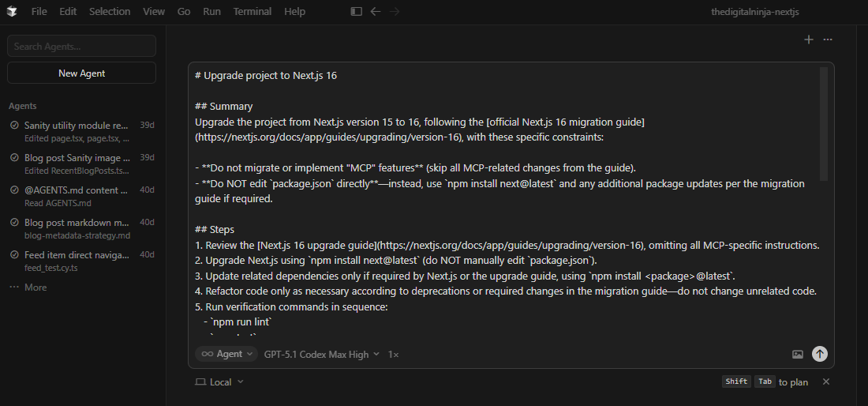Open the Edit menu
Image resolution: width=868 pixels, height=406 pixels.
(68, 11)
